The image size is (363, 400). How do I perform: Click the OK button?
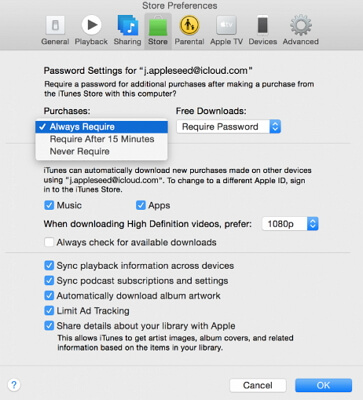click(323, 385)
